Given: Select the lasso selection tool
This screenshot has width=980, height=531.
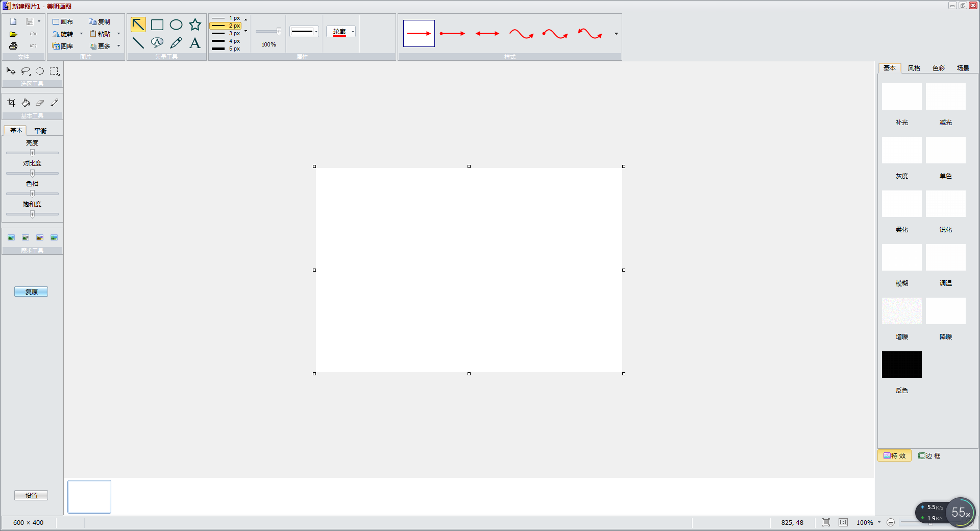Looking at the screenshot, I should [x=26, y=71].
